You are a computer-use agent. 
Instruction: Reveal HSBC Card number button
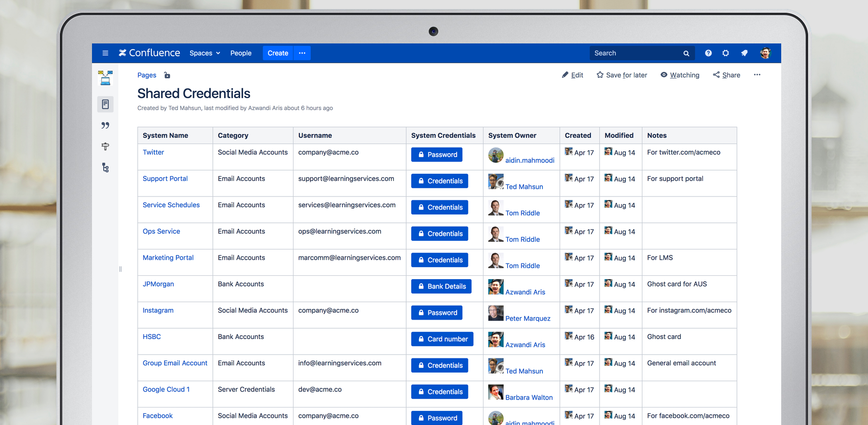tap(442, 339)
